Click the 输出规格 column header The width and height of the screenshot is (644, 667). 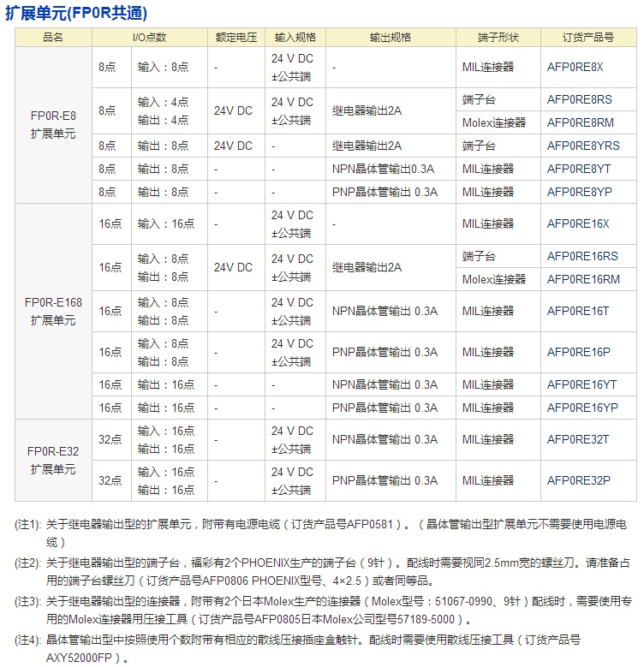pos(390,38)
